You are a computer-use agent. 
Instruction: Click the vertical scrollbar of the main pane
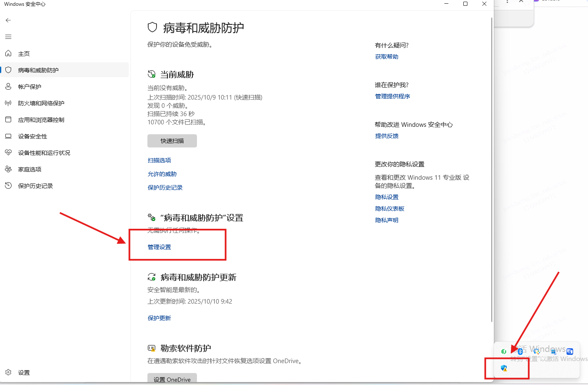[x=492, y=169]
